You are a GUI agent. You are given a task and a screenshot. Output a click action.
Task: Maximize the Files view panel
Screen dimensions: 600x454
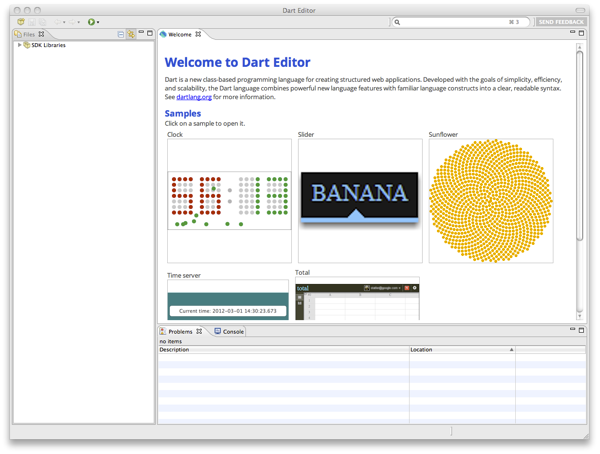pos(150,33)
